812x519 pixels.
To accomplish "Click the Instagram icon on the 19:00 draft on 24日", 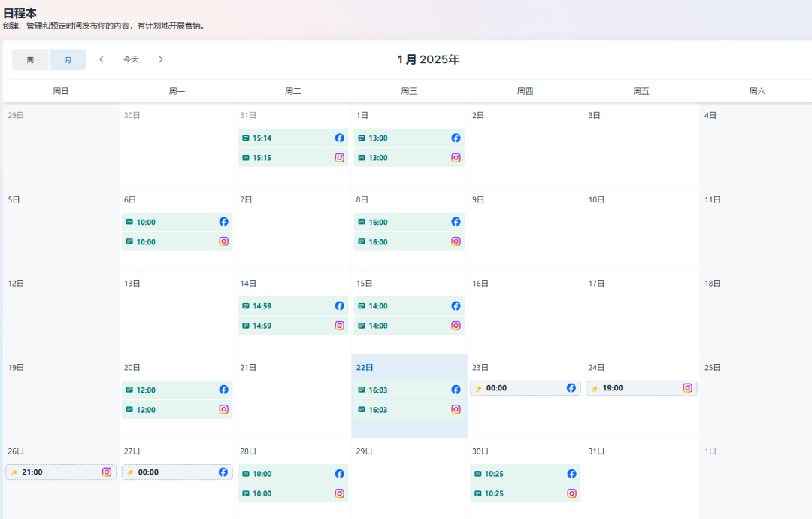I will click(x=687, y=387).
